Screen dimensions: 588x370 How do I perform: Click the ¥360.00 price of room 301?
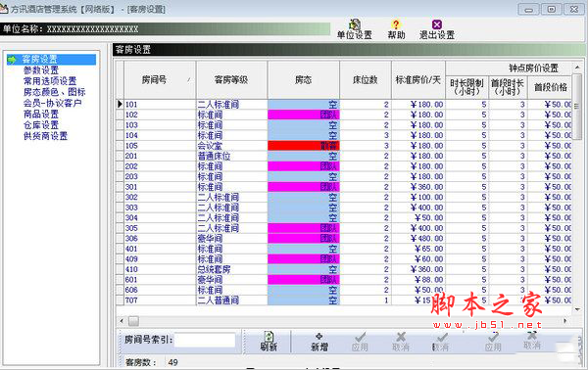click(x=418, y=187)
